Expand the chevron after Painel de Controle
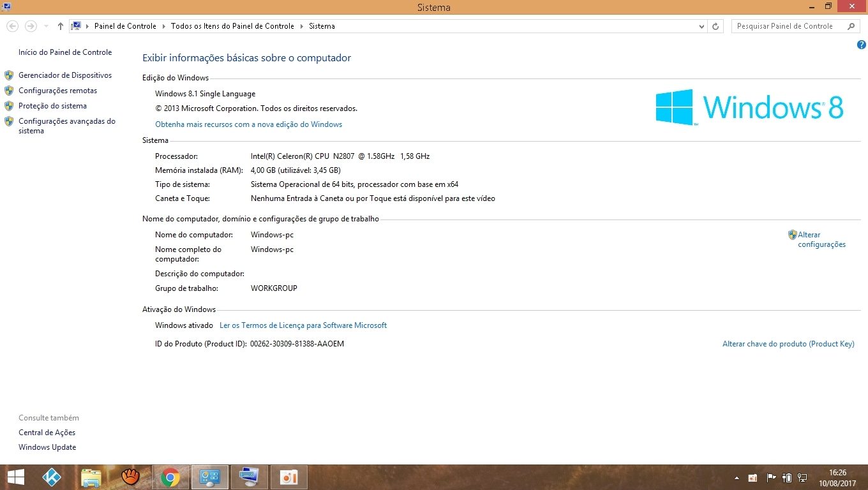This screenshot has height=490, width=868. pyautogui.click(x=163, y=27)
